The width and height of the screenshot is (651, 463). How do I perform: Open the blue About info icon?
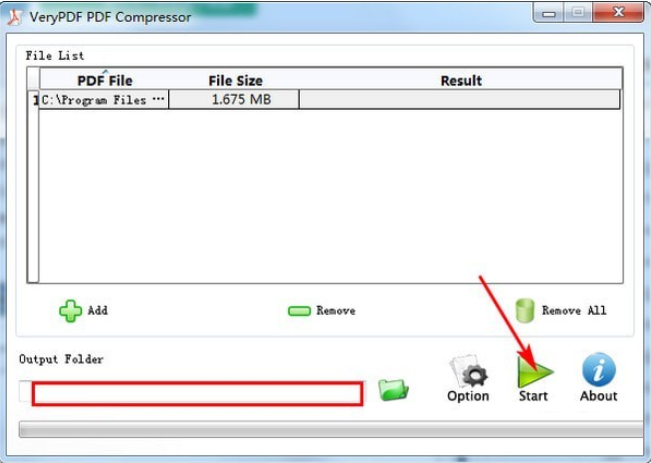point(599,370)
